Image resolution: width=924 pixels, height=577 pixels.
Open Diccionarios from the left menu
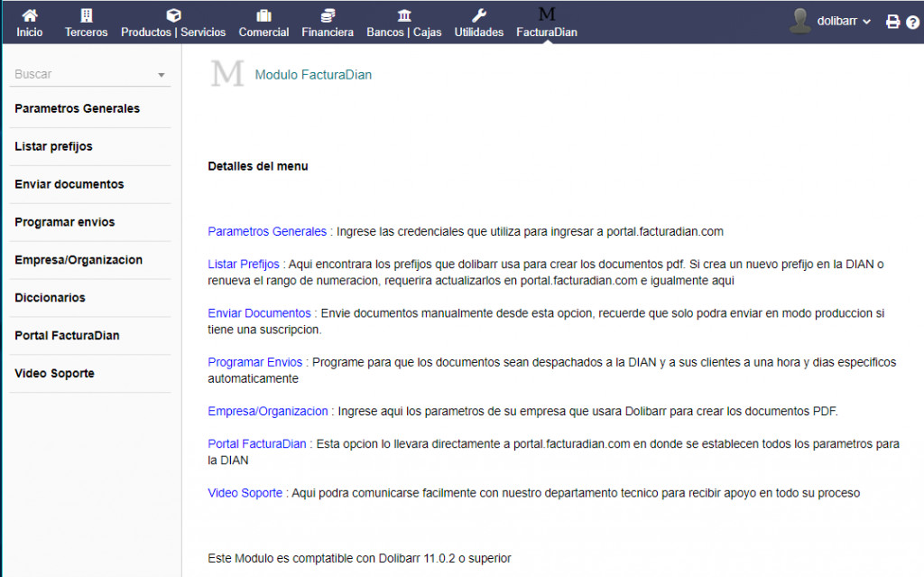coord(51,298)
